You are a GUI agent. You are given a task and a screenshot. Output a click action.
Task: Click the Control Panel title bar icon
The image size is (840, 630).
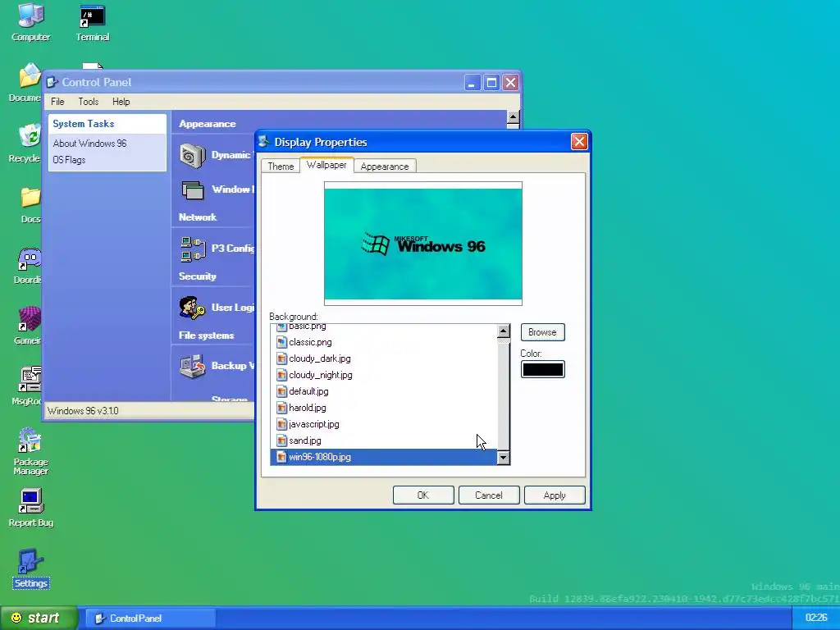pyautogui.click(x=52, y=82)
